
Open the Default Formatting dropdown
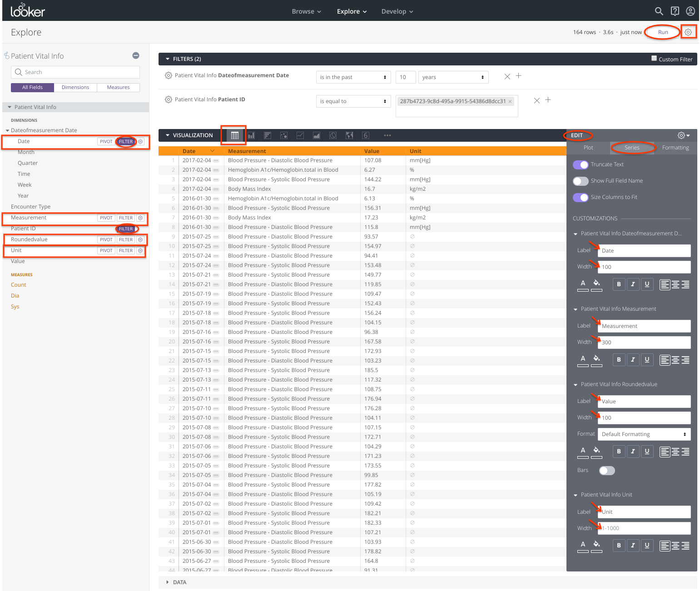[644, 434]
